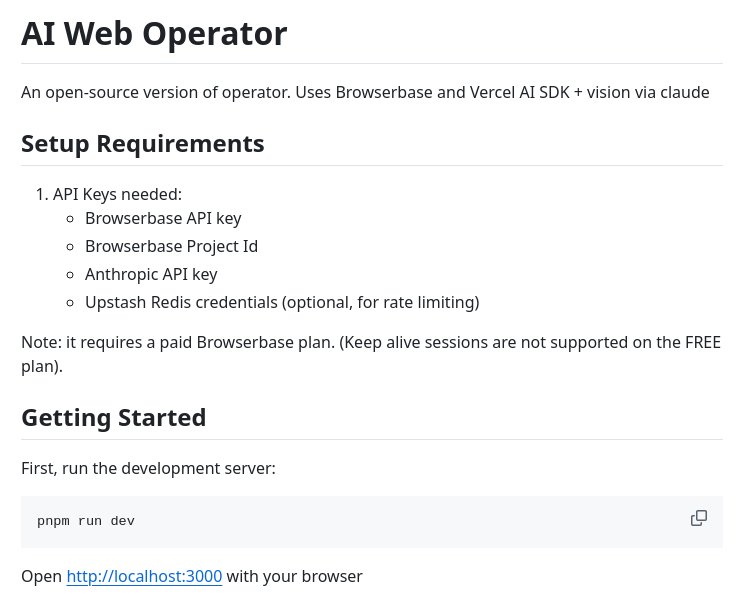Click the 'API Keys needed:' text
The width and height of the screenshot is (738, 597).
(117, 194)
